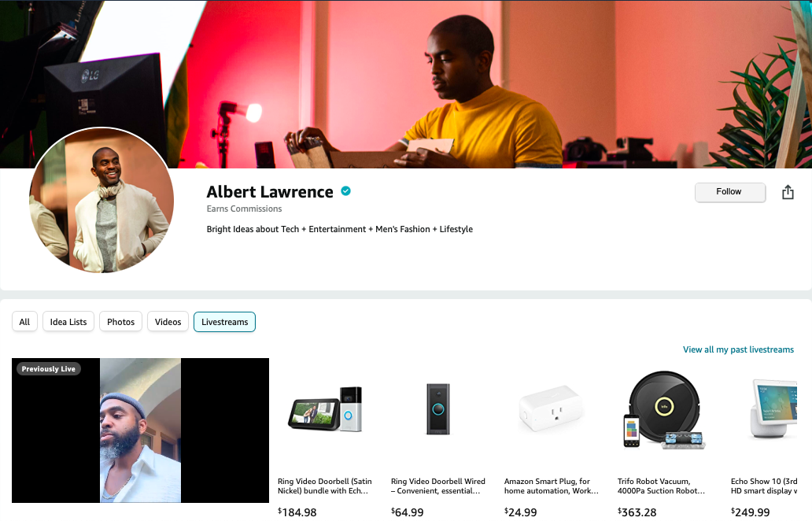The width and height of the screenshot is (812, 521).
Task: Open the Echo Show 10 product image
Action: (773, 409)
